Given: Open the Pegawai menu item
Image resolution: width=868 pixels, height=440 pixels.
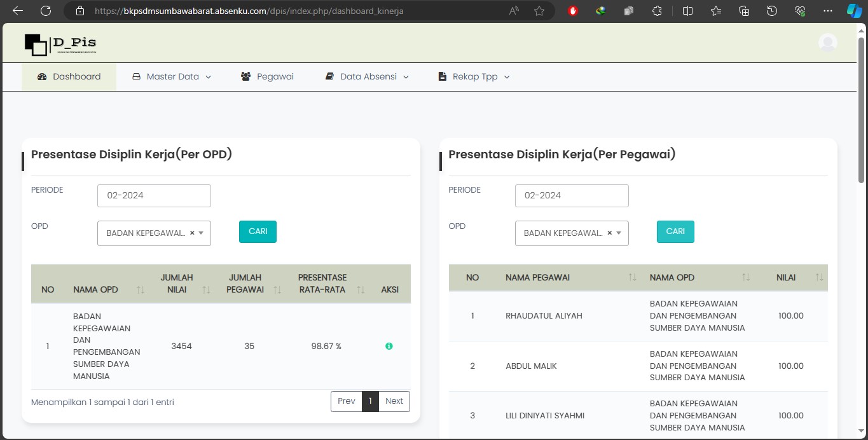Looking at the screenshot, I should [267, 77].
